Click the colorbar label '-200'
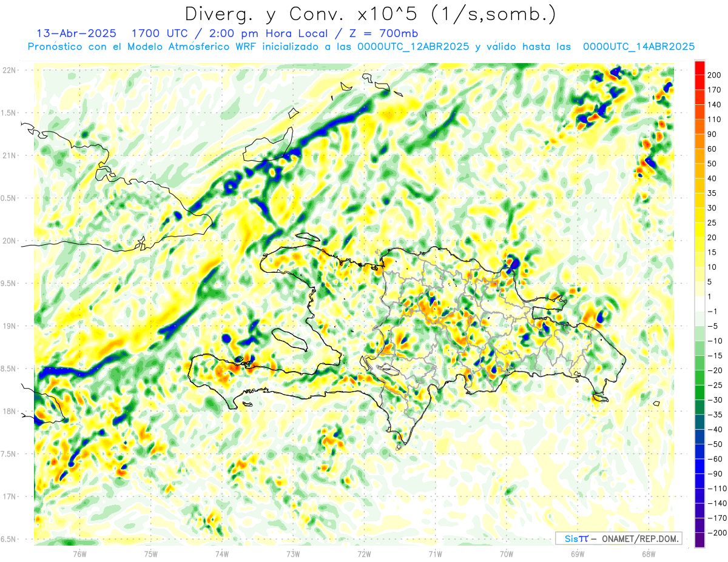The image size is (728, 562). tap(718, 533)
